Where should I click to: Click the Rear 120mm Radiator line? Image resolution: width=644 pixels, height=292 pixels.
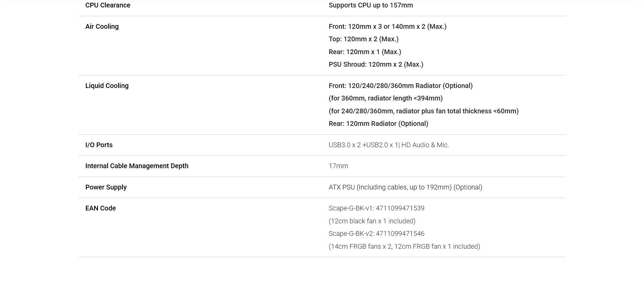378,123
